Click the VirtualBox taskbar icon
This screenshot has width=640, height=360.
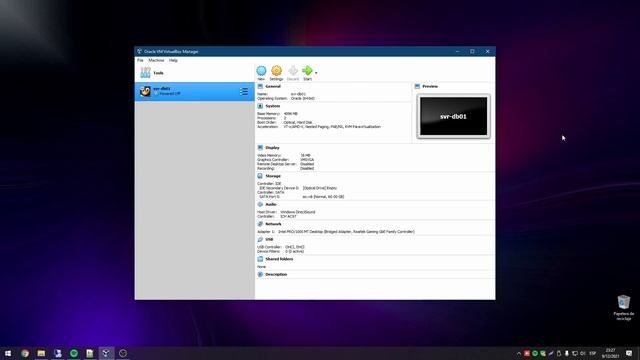point(106,353)
